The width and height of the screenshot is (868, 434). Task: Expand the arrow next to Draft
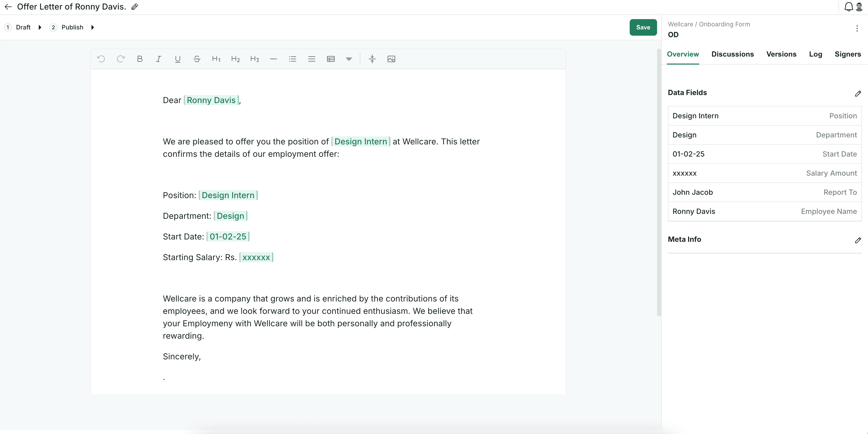pos(40,27)
